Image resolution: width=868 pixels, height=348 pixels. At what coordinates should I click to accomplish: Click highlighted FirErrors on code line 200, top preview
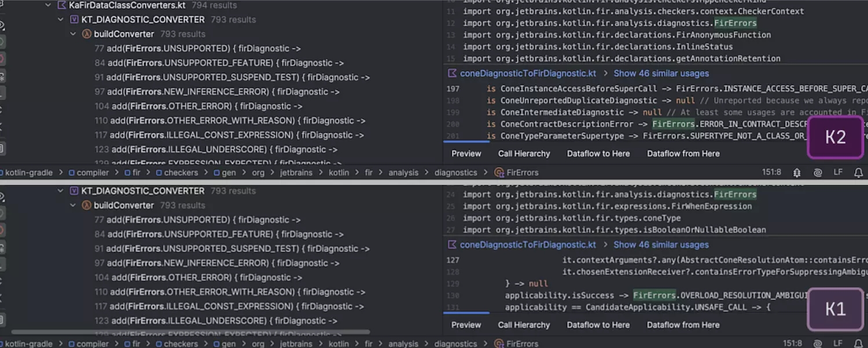click(673, 124)
